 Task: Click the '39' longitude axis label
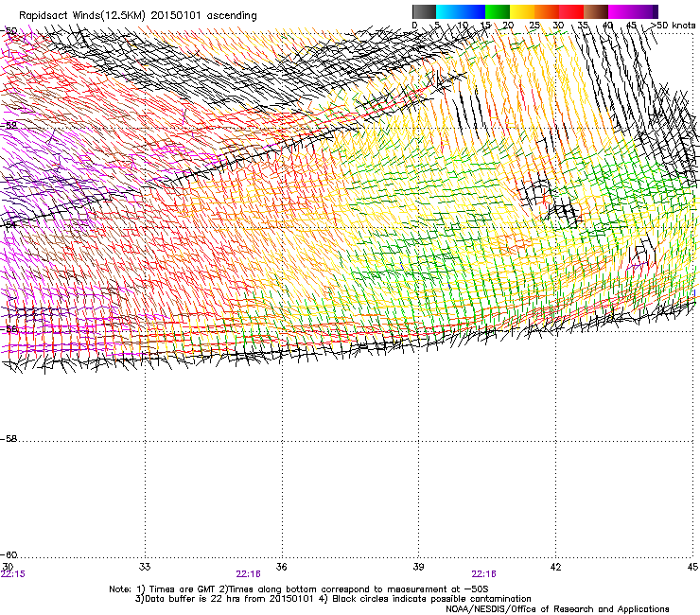coord(418,567)
